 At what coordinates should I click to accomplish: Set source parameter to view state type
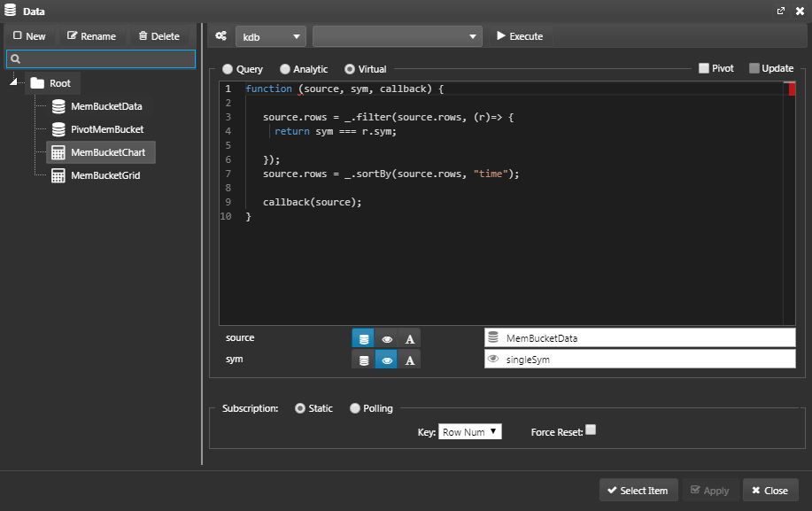coord(387,339)
